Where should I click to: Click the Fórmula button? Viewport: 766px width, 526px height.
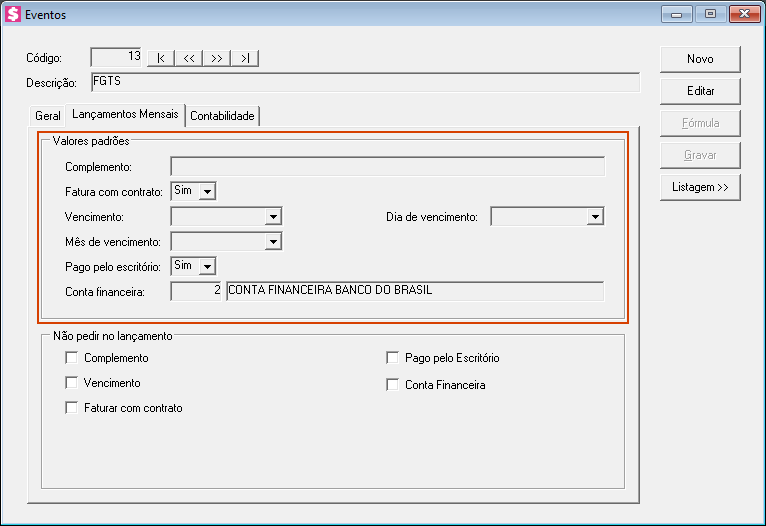700,123
